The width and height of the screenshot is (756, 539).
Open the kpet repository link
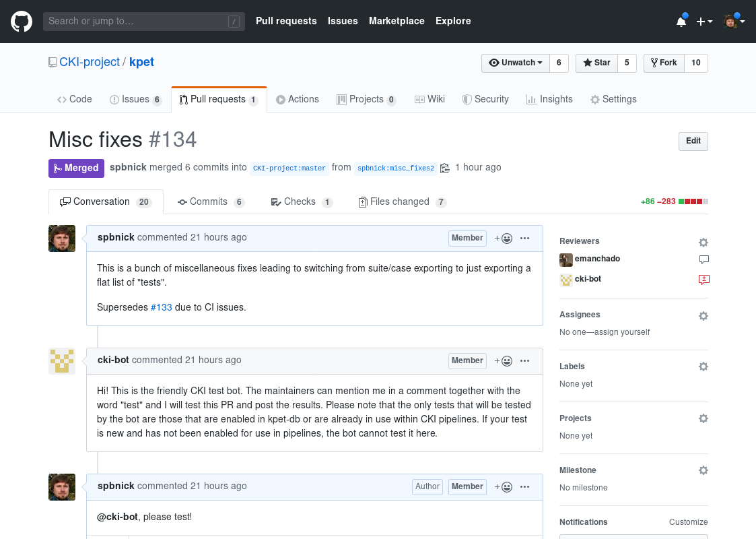[142, 62]
